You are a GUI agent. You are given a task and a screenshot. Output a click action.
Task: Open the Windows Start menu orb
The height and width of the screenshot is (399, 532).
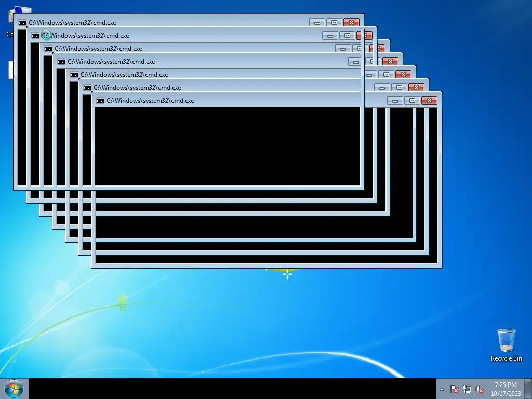[14, 389]
